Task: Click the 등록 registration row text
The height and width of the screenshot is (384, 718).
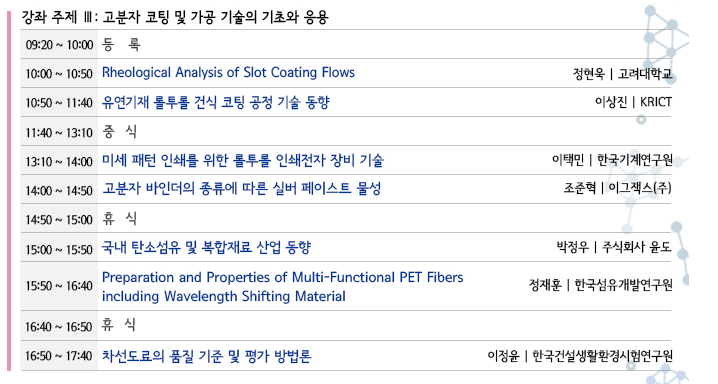Action: click(x=121, y=44)
